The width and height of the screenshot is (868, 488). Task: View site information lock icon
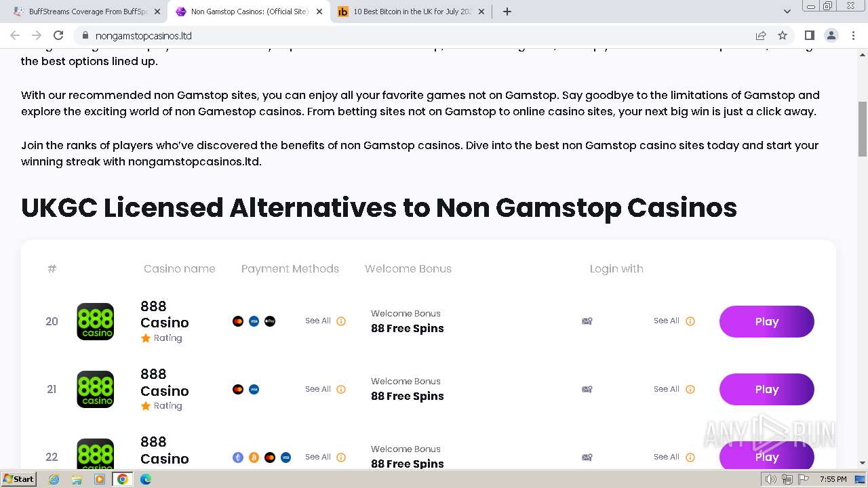(x=85, y=35)
